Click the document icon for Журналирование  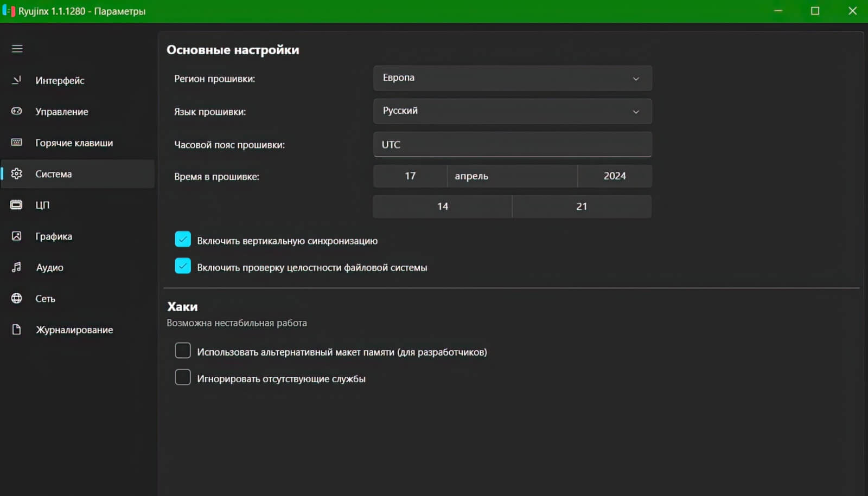17,330
